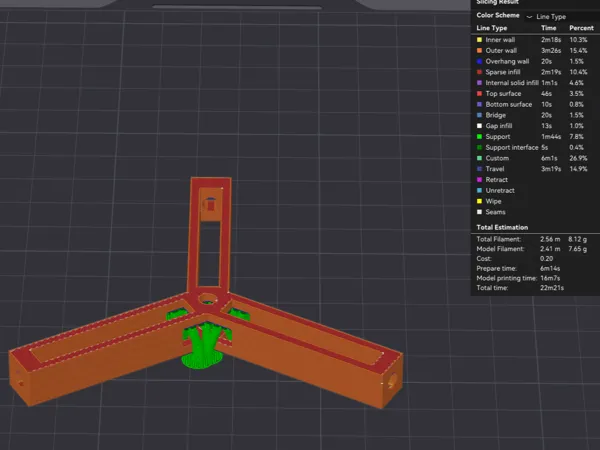600x450 pixels.
Task: Click the Sparse infill color swatch
Action: coord(479,72)
